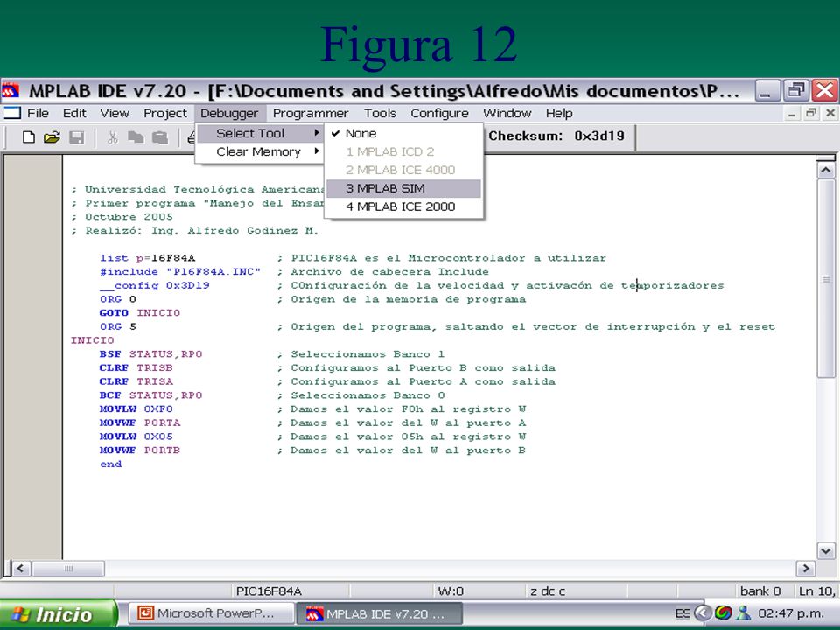Click the document icon left of File menu

tap(11, 113)
